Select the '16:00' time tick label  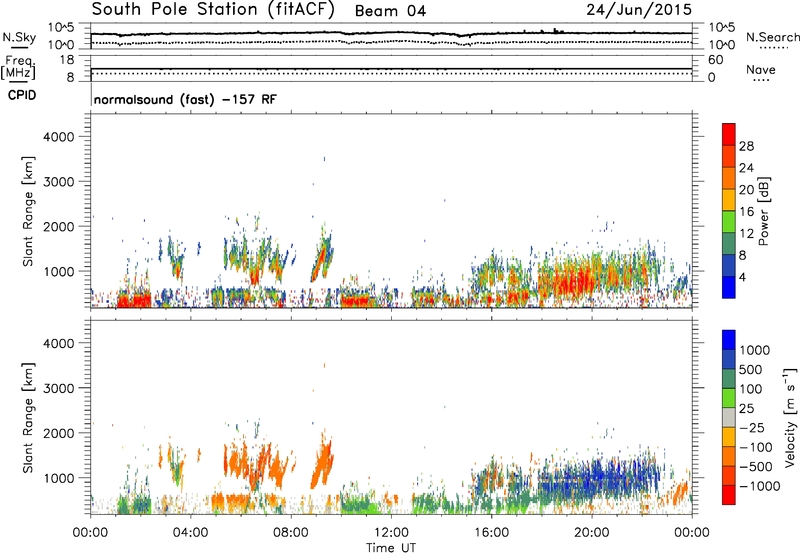coord(491,533)
